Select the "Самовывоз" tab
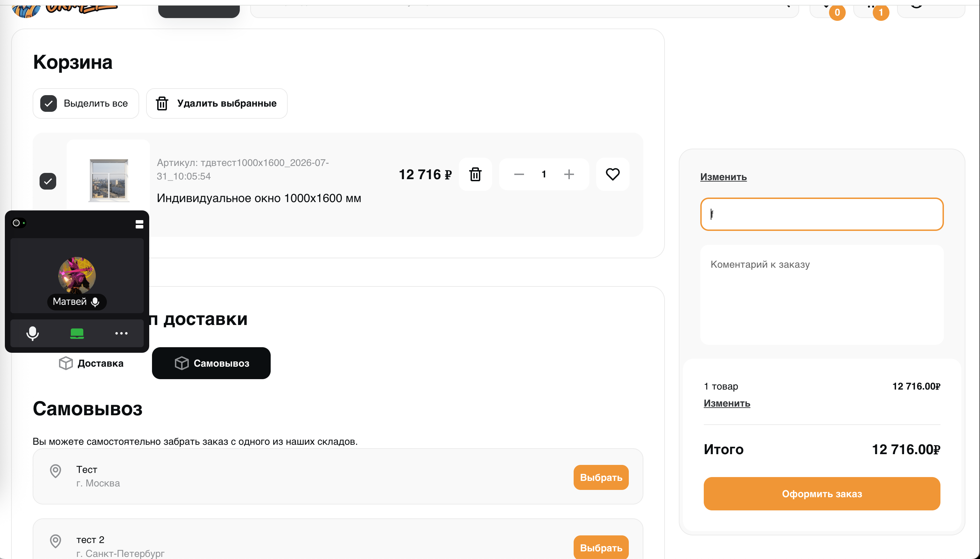The image size is (980, 559). tap(211, 363)
